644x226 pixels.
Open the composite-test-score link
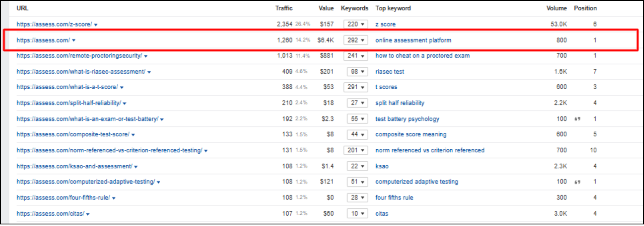coord(73,134)
